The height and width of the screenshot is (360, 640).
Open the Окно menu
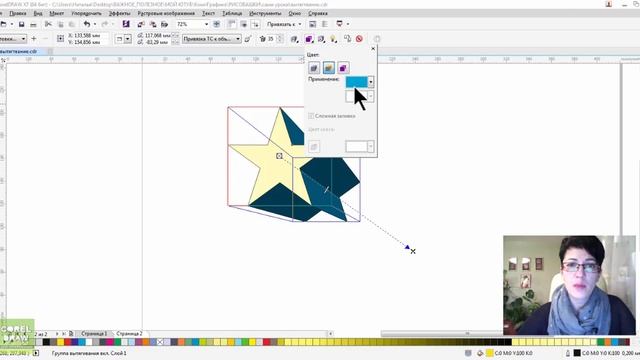pyautogui.click(x=295, y=13)
